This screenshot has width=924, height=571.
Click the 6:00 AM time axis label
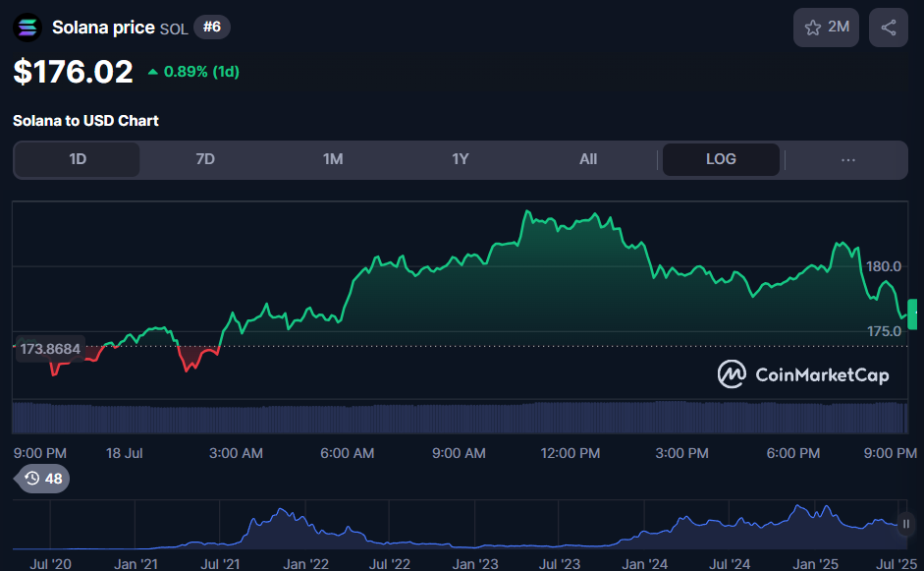347,454
